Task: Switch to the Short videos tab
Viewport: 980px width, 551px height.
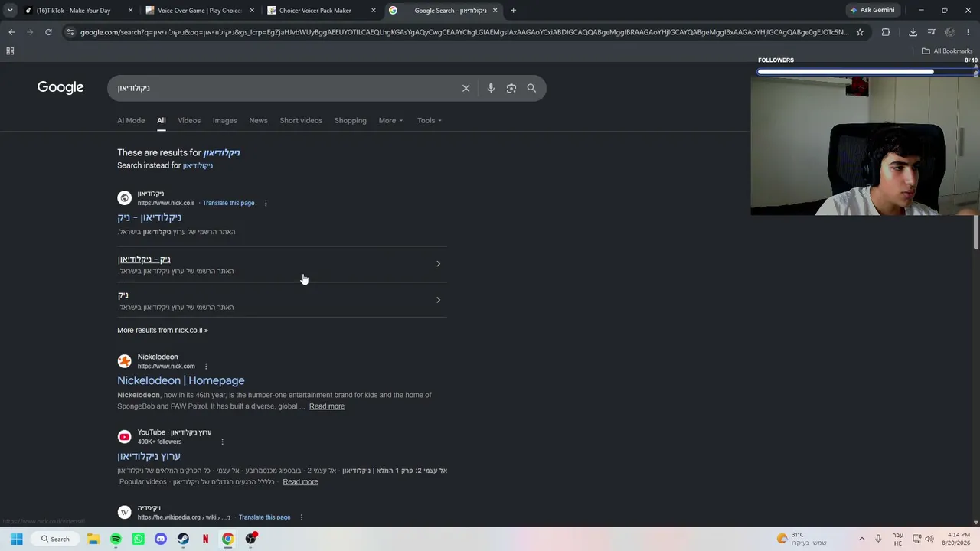Action: tap(301, 120)
